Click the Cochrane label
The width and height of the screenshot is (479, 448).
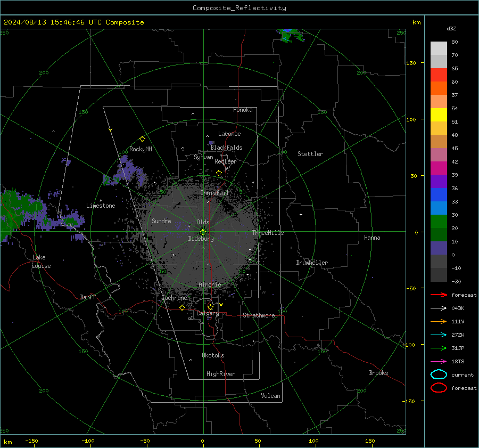tap(174, 298)
